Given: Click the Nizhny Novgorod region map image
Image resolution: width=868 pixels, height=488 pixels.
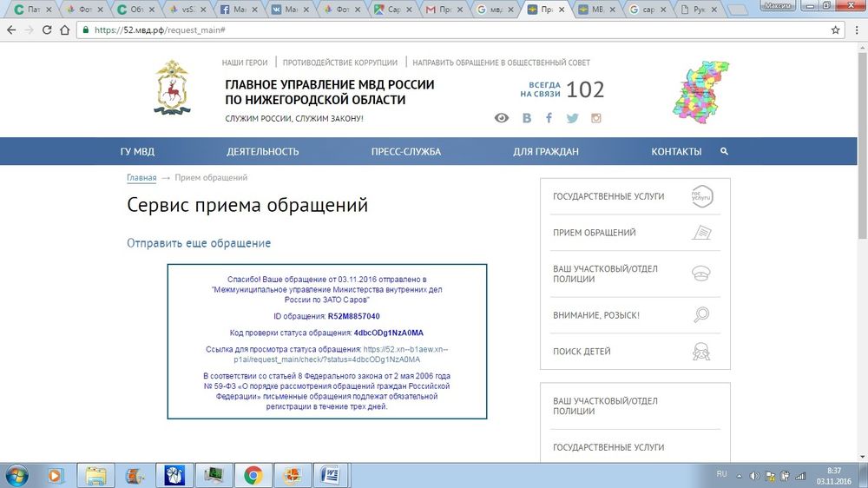Looking at the screenshot, I should tap(701, 89).
